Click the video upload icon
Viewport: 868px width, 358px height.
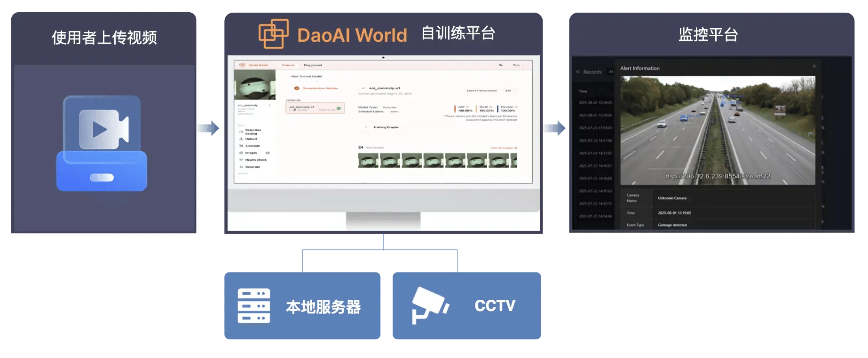[102, 143]
